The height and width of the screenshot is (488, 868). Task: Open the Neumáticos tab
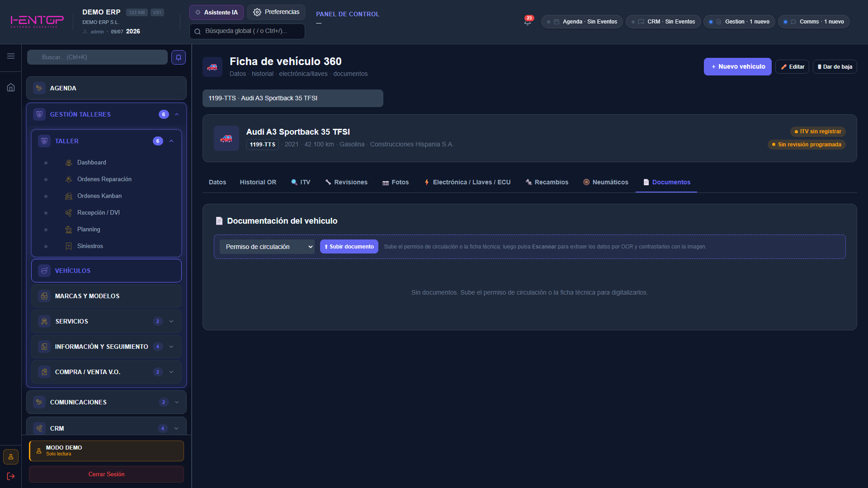point(606,182)
